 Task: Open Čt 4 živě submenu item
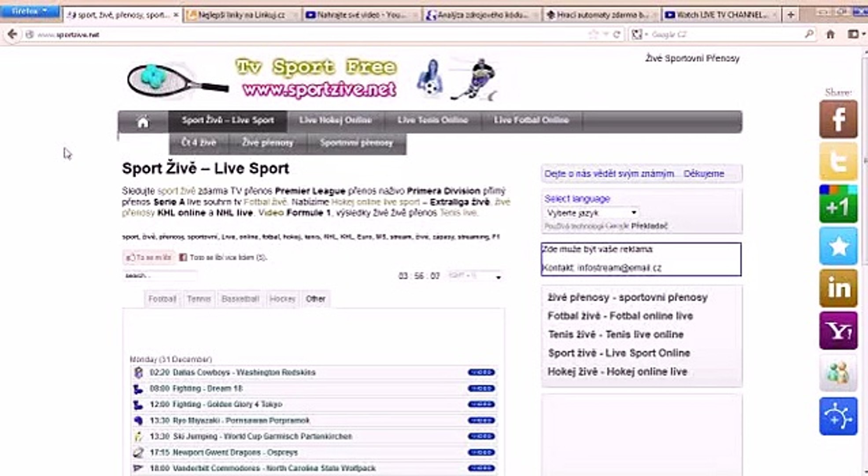[199, 143]
